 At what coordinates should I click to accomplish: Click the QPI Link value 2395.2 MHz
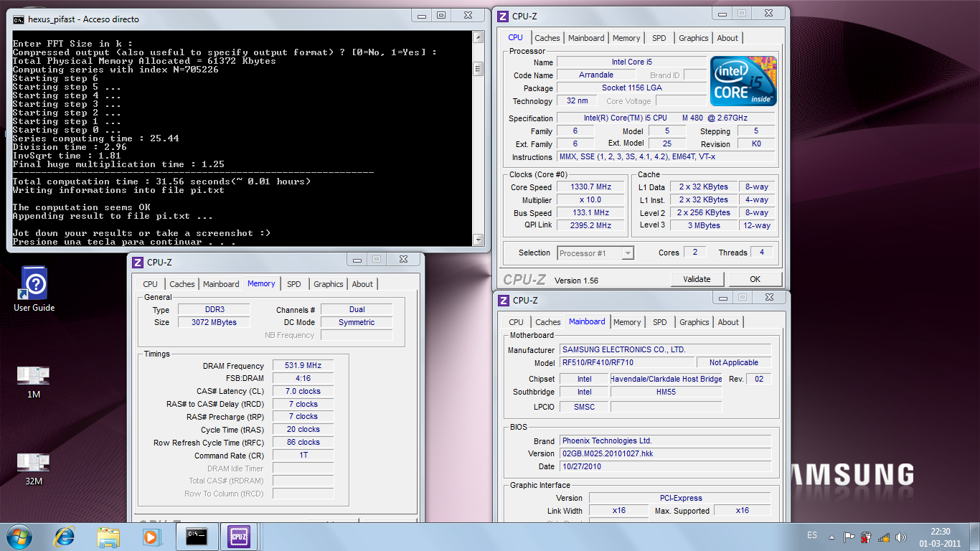[x=592, y=225]
